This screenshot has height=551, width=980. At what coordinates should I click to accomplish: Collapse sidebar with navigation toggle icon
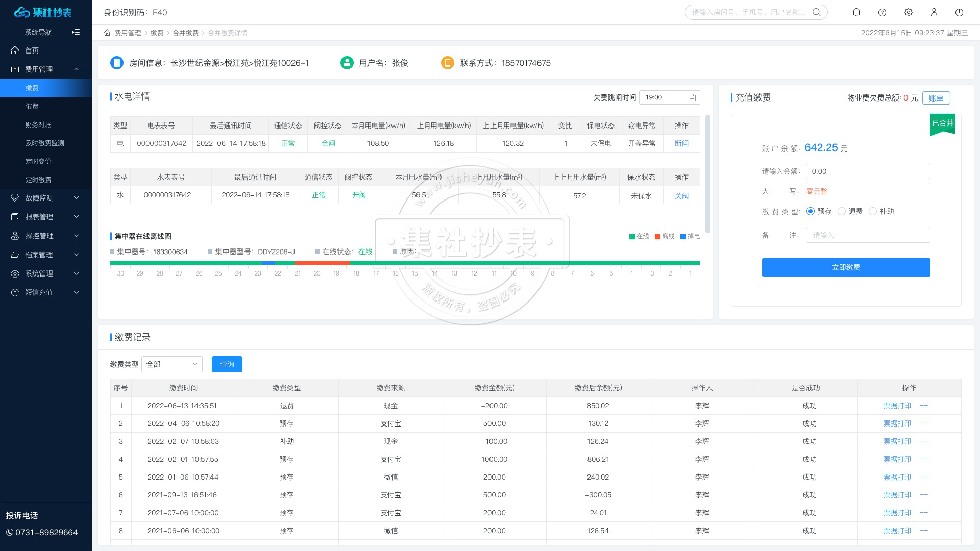[76, 32]
